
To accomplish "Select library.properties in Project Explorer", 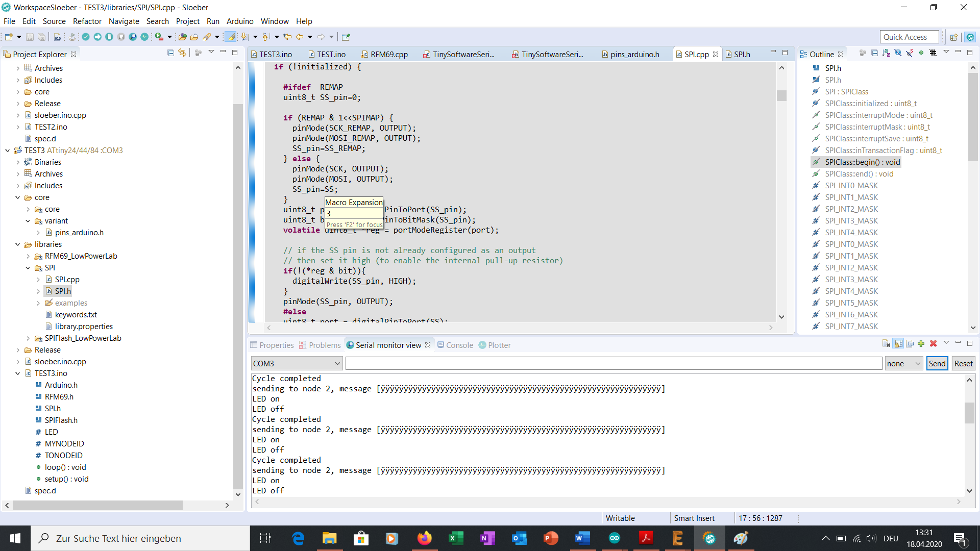I will (x=84, y=327).
